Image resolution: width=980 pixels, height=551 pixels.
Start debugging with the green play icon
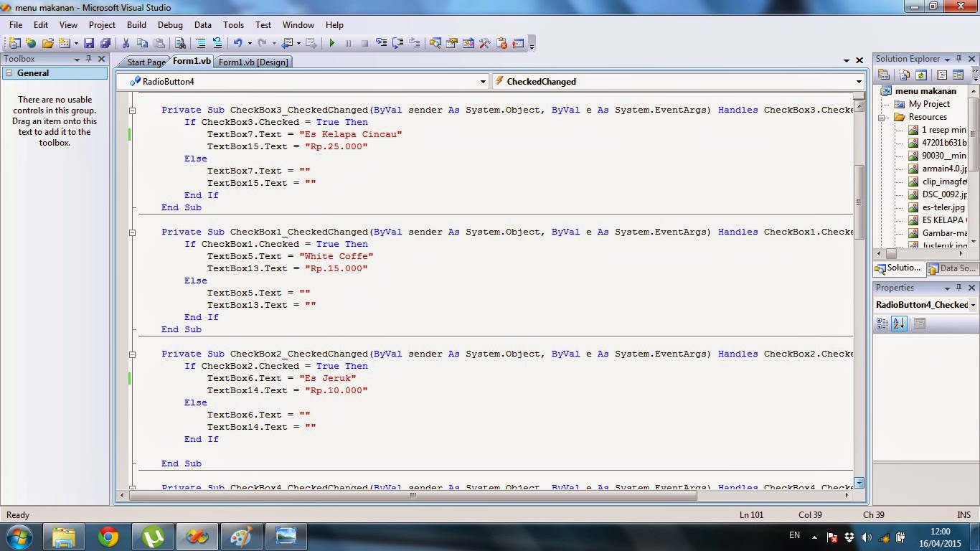pos(331,42)
